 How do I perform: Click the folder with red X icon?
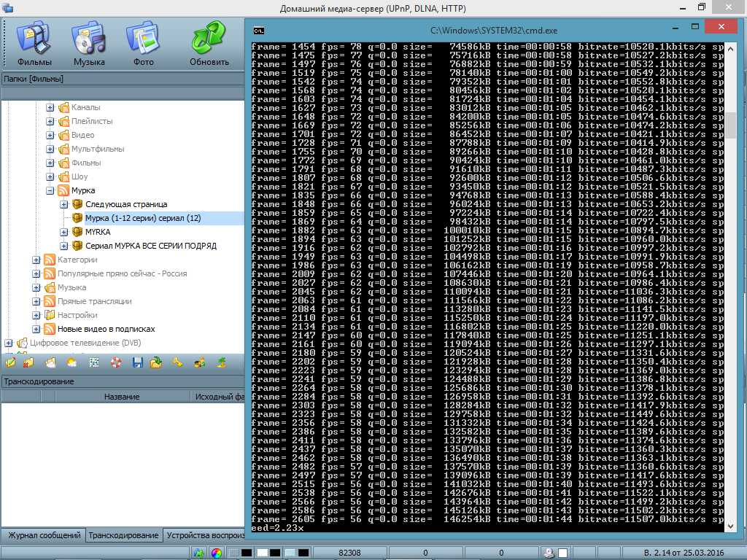tap(28, 362)
